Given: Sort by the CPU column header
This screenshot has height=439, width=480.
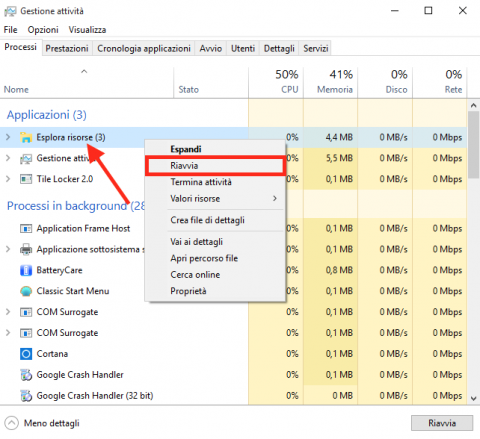Looking at the screenshot, I should click(x=276, y=82).
